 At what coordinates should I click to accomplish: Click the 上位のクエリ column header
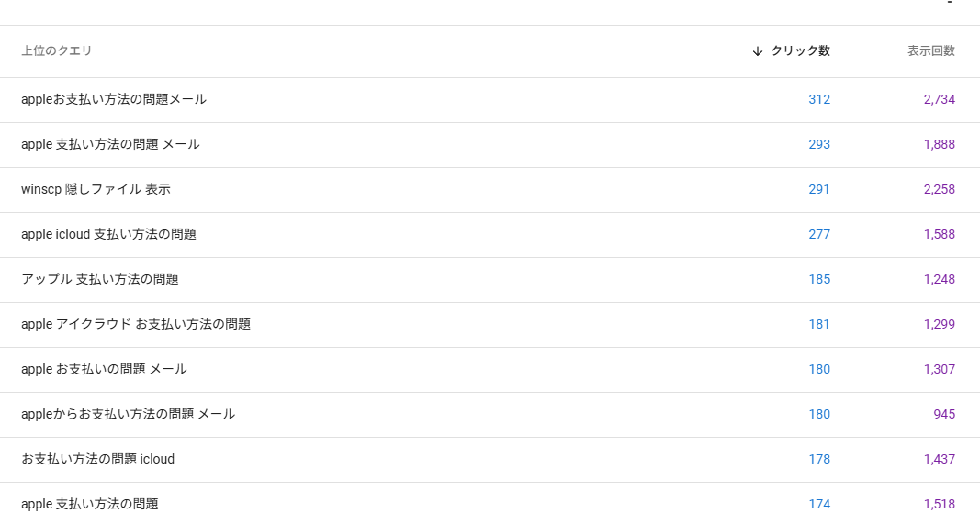pyautogui.click(x=57, y=51)
